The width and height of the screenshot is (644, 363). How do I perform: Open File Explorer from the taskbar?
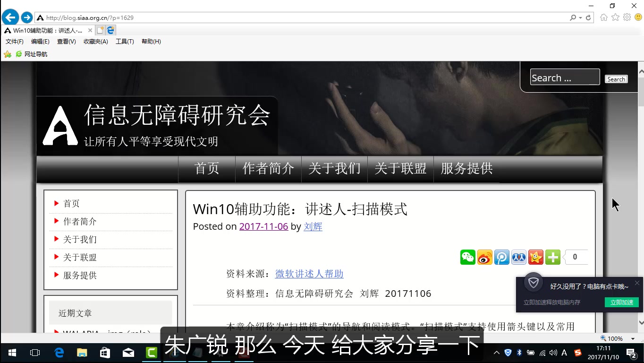(x=82, y=353)
